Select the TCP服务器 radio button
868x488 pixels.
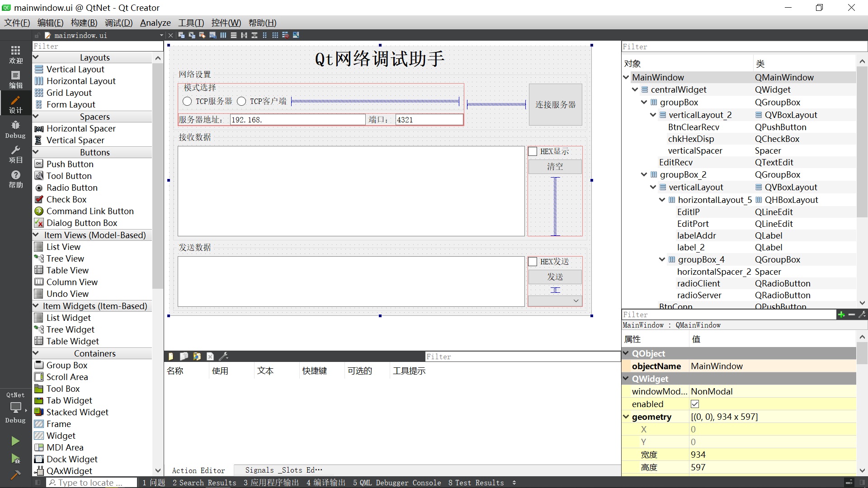tap(187, 101)
